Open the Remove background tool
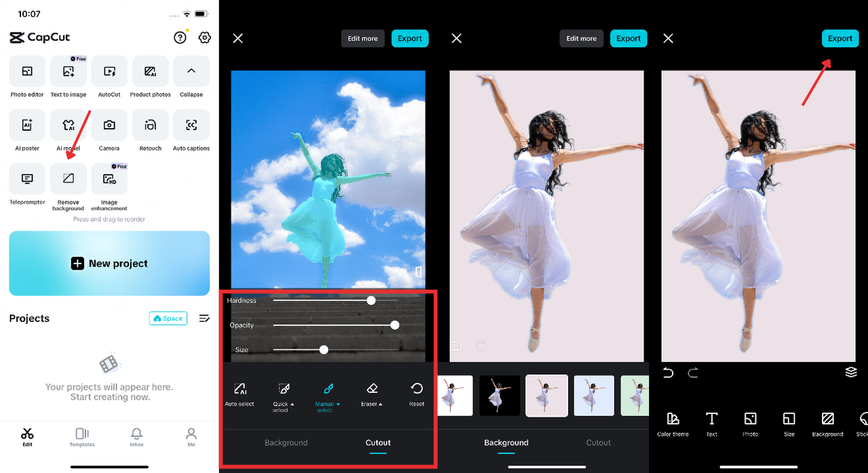868x473 pixels. (x=68, y=179)
